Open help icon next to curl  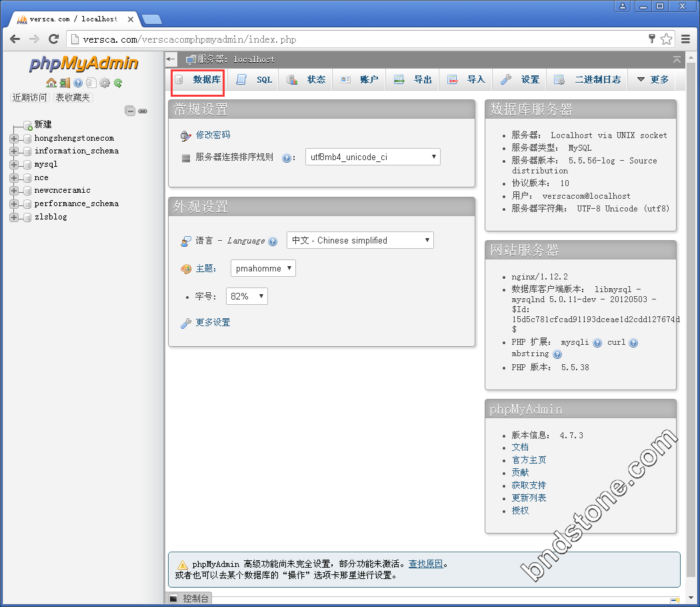point(633,343)
